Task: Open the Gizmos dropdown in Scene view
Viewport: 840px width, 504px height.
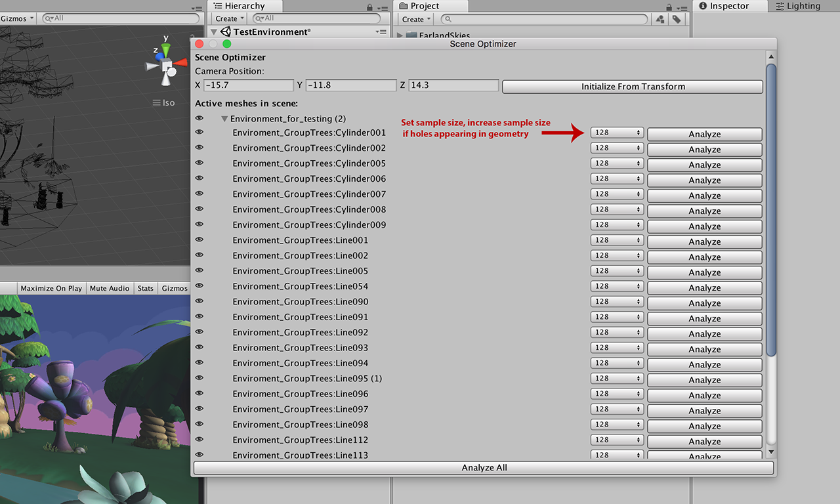Action: coord(17,18)
